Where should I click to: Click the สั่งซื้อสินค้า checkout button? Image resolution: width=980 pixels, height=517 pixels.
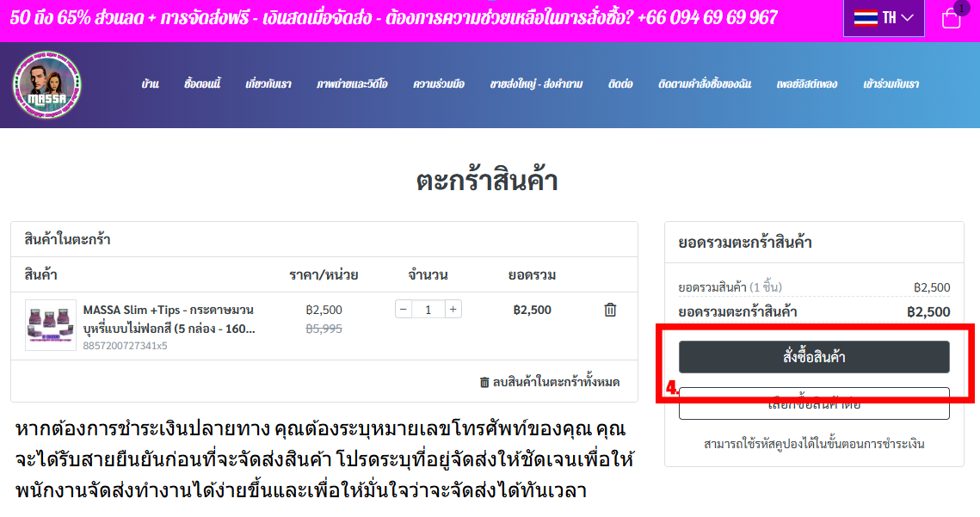[814, 357]
